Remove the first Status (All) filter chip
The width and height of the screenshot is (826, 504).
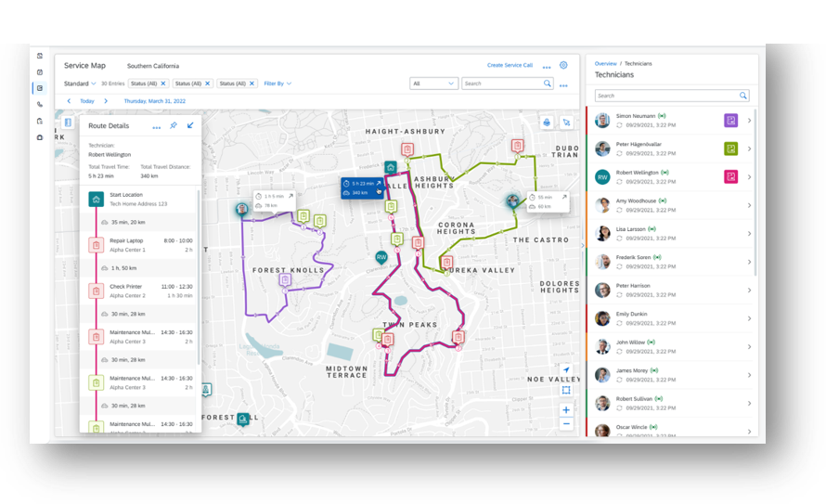click(x=163, y=84)
